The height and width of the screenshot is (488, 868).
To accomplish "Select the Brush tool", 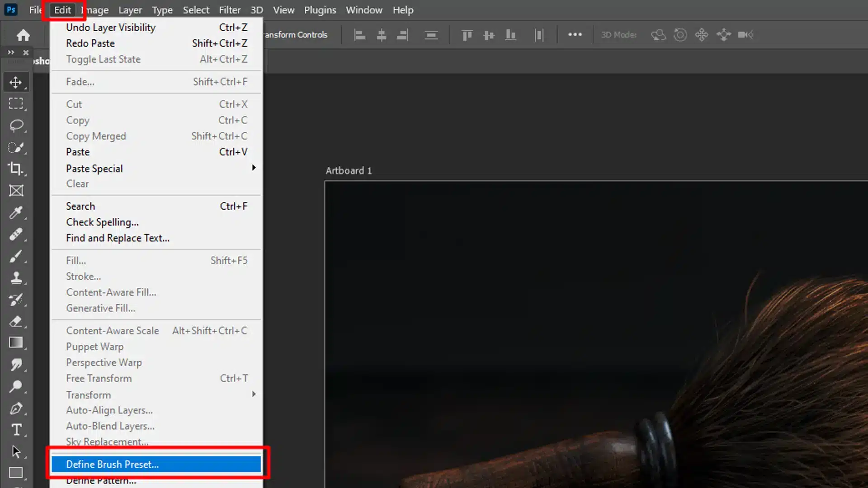I will tap(16, 256).
